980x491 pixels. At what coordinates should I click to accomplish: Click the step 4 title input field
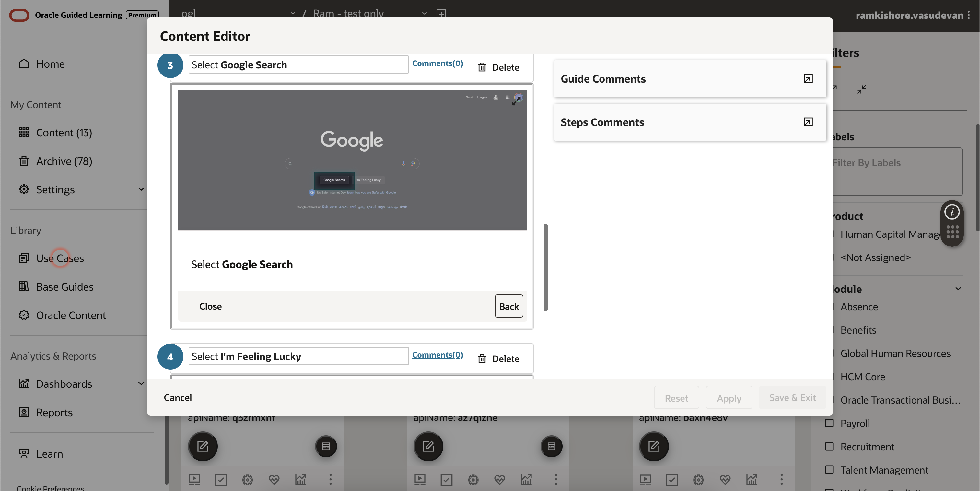point(298,356)
